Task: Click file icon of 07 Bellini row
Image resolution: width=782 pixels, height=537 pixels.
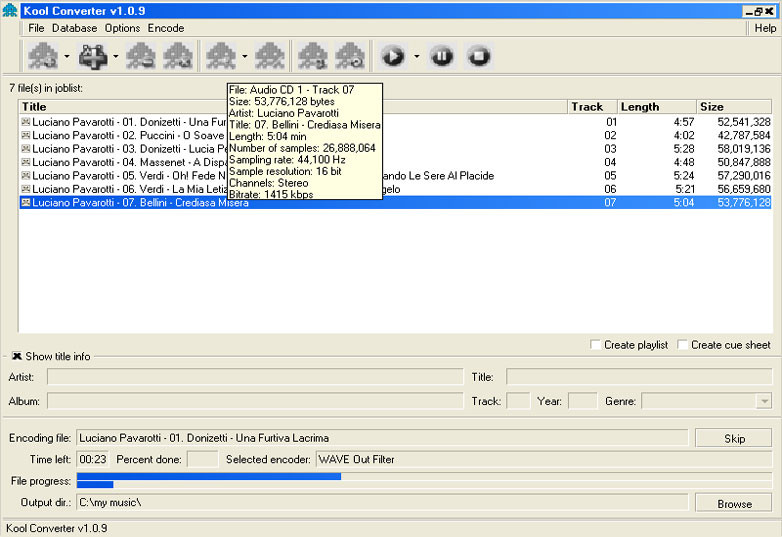Action: pyautogui.click(x=26, y=202)
